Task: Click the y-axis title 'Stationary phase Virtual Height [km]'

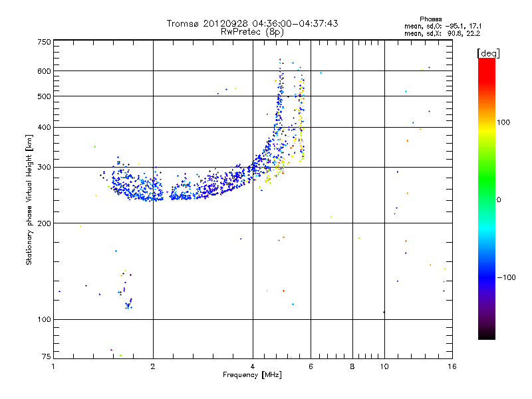Action: click(29, 199)
